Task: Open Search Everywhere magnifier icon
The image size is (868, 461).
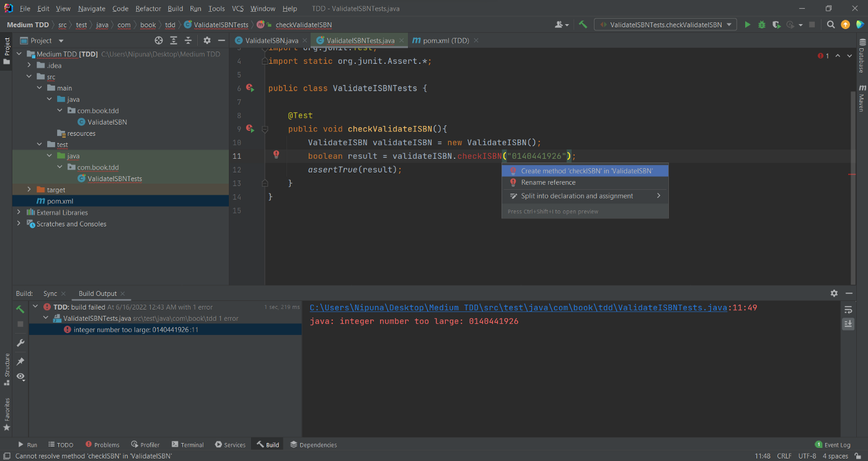Action: 831,25
